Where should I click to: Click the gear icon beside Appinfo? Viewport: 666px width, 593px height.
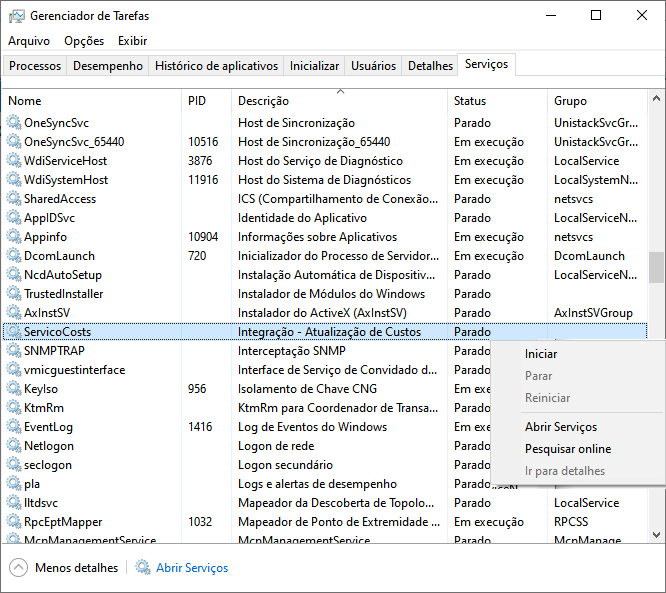point(14,237)
